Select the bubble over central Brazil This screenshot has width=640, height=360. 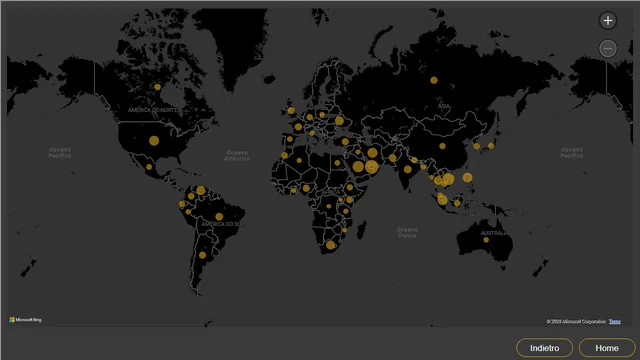coord(219,217)
